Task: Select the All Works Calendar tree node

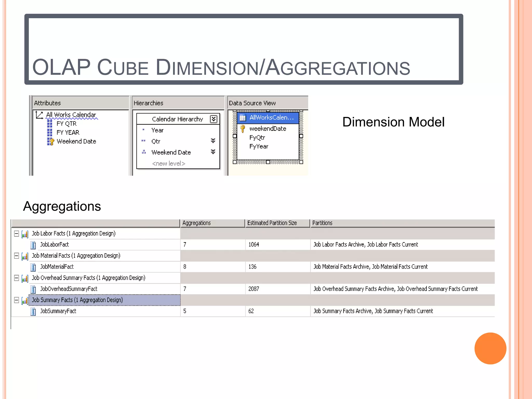Action: click(71, 115)
